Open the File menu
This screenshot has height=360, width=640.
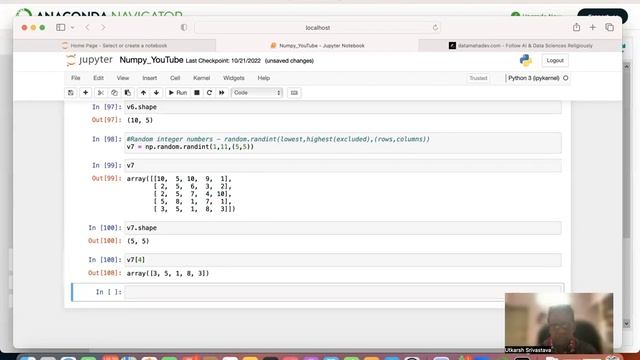(x=76, y=78)
